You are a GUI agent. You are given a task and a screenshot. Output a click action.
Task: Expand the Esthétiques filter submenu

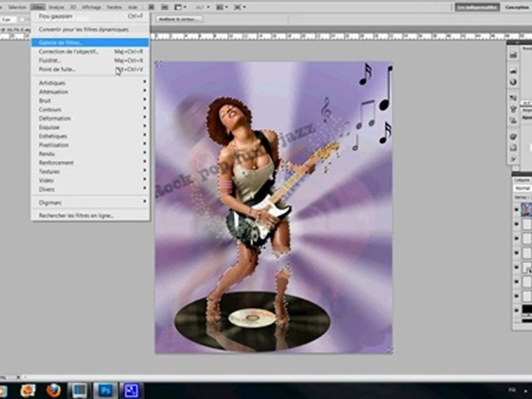point(90,136)
